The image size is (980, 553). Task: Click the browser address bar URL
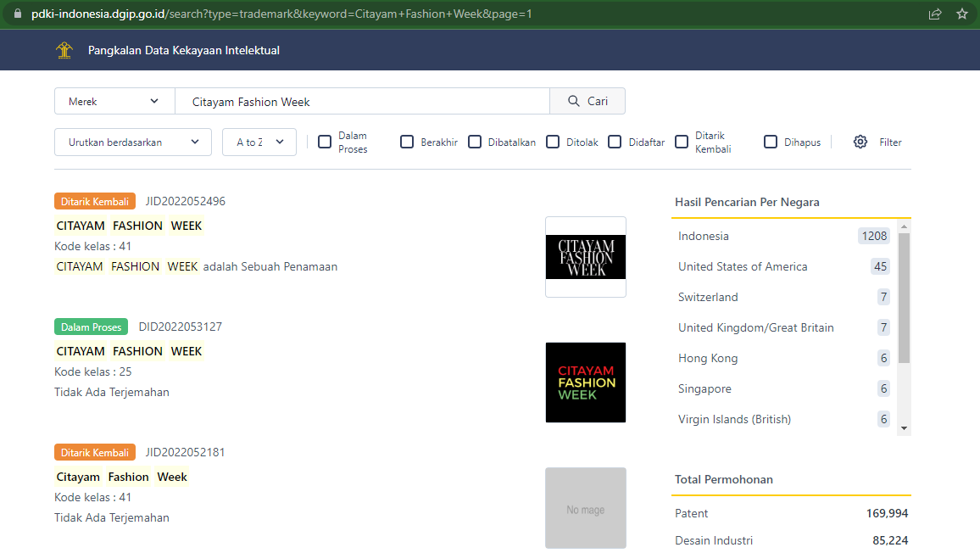coord(281,14)
